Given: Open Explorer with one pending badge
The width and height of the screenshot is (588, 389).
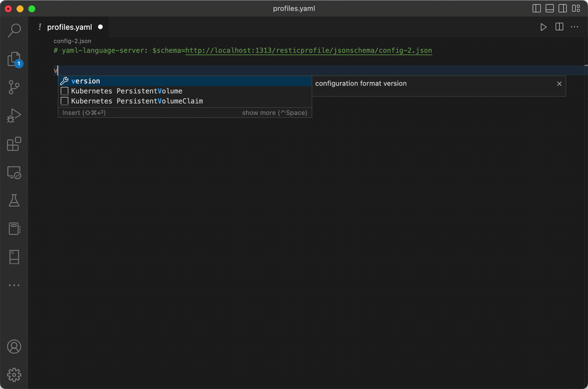Looking at the screenshot, I should pos(14,60).
